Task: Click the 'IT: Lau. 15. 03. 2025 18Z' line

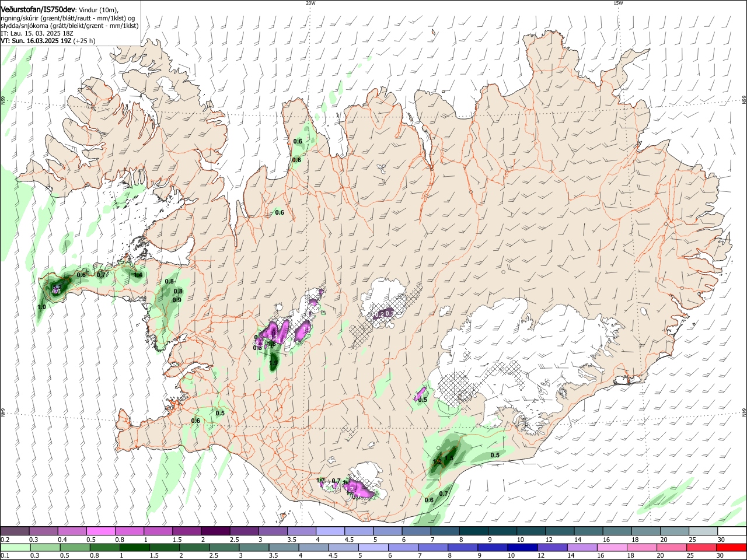Action: (x=36, y=34)
